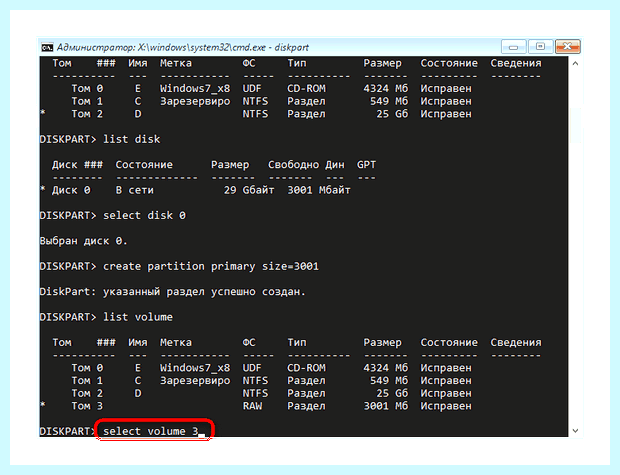
Task: Minimize the diskpart console window
Action: tap(513, 47)
